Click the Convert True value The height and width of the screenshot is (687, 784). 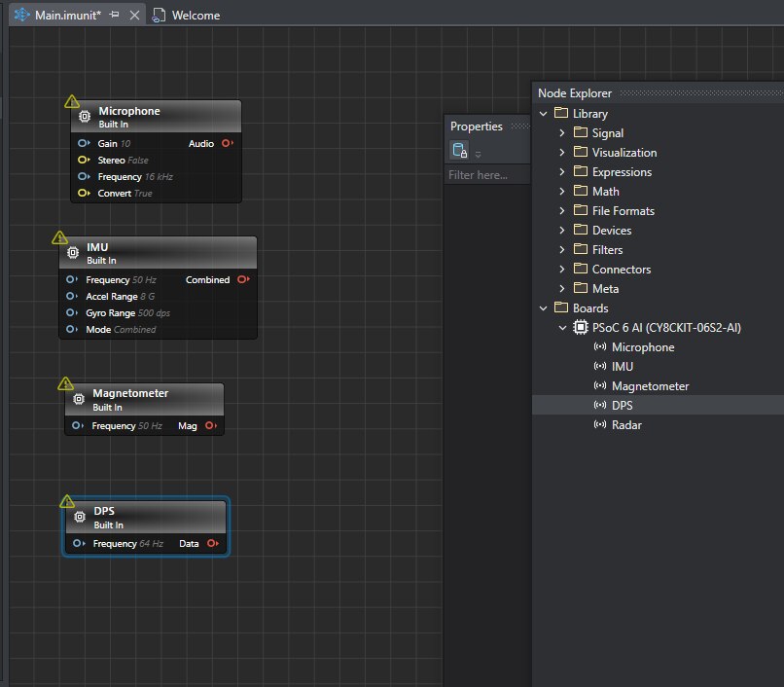(x=143, y=193)
